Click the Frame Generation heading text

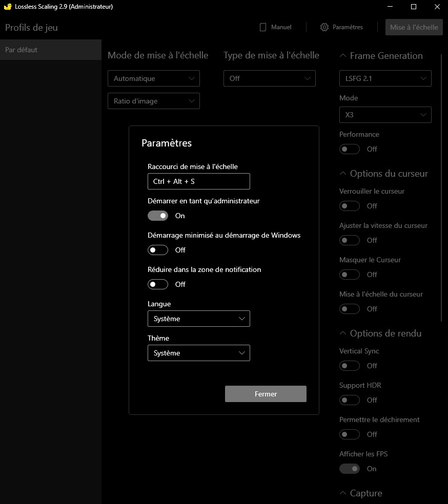386,56
